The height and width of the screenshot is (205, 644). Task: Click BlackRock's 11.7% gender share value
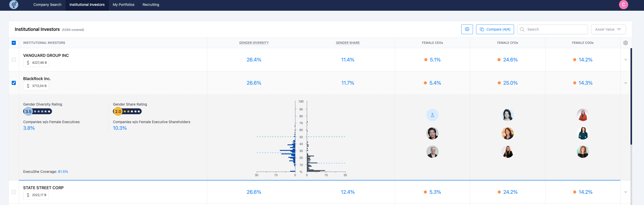(x=348, y=83)
